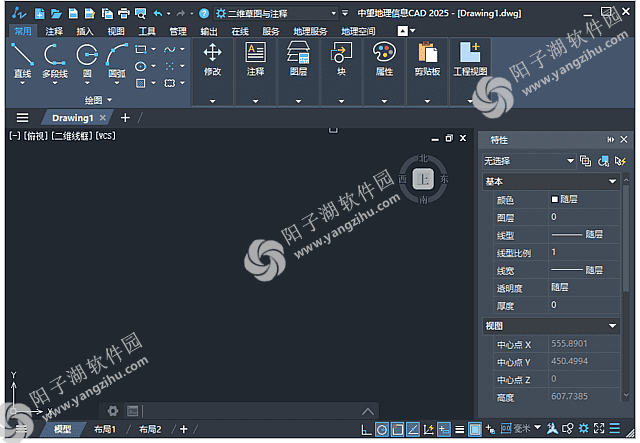Click the Undo arrow icon
Image resolution: width=640 pixels, height=443 pixels.
158,13
